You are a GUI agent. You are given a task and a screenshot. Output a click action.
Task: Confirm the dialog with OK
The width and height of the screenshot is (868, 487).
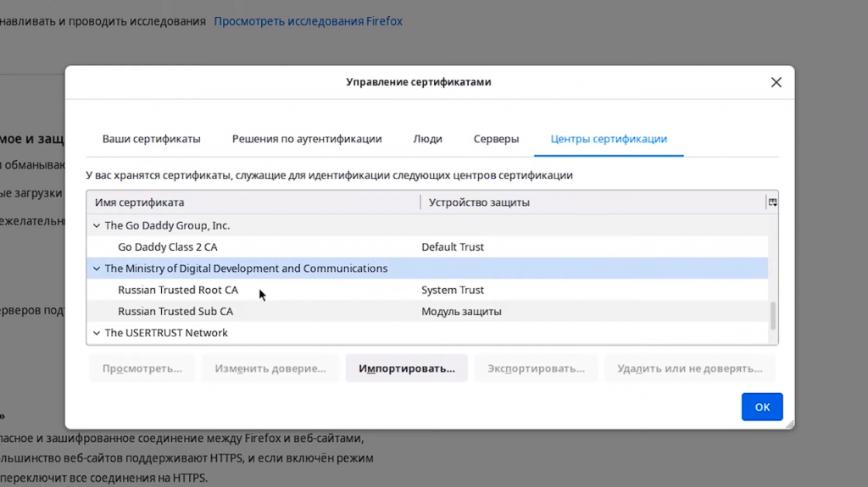click(x=762, y=407)
